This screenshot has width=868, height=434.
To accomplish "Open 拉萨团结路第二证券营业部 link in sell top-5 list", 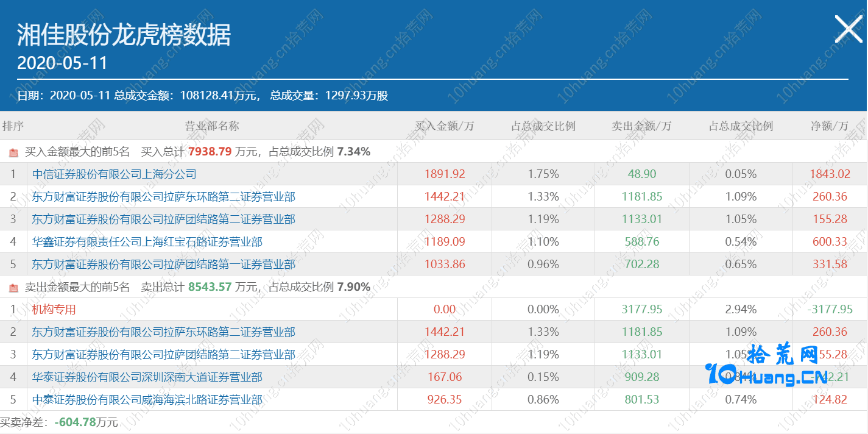I will [163, 355].
